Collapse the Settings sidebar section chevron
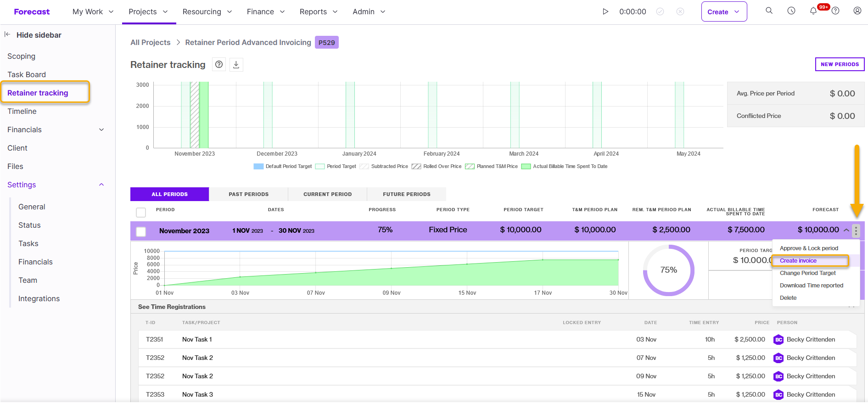Viewport: 868px width, 404px height. (101, 185)
